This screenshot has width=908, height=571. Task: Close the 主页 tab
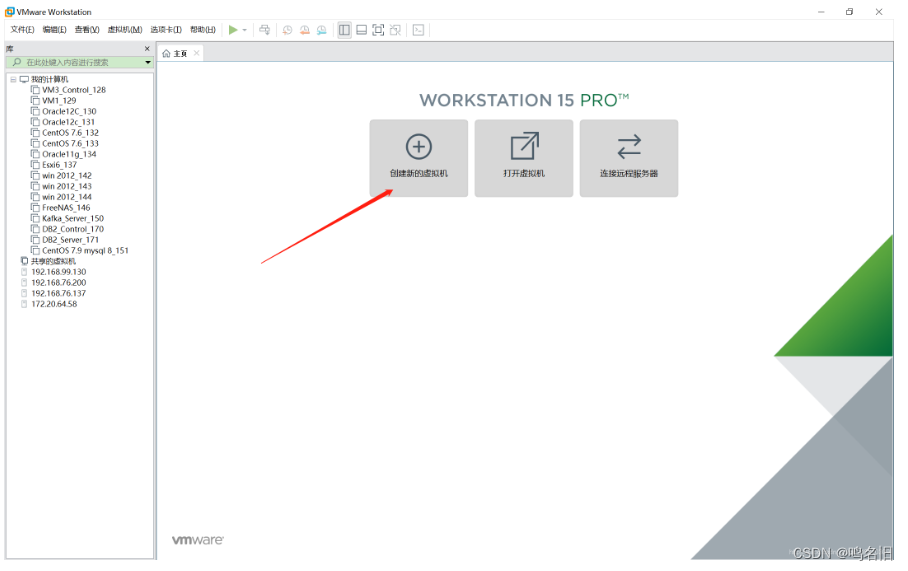[x=197, y=53]
